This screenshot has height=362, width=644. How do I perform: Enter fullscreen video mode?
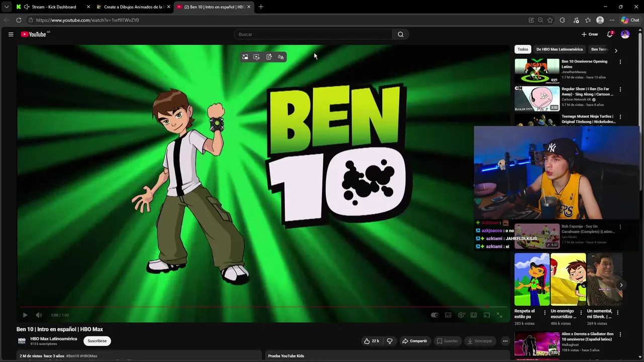(500, 315)
